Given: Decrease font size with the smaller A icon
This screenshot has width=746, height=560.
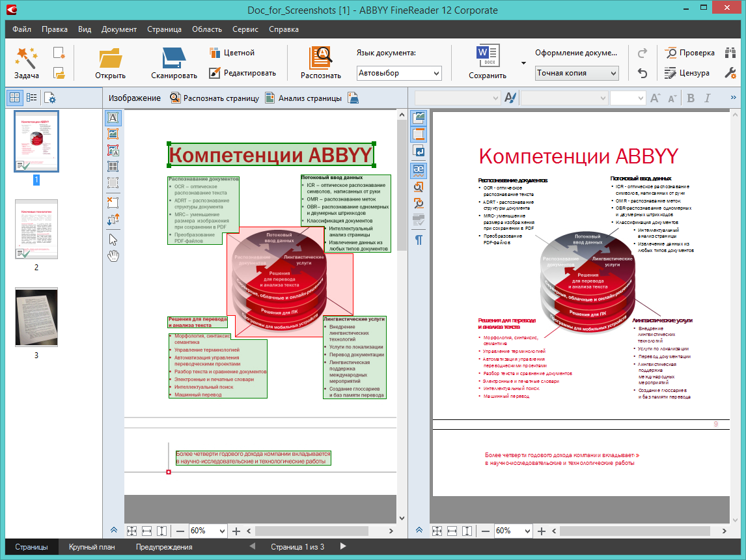Looking at the screenshot, I should point(672,98).
